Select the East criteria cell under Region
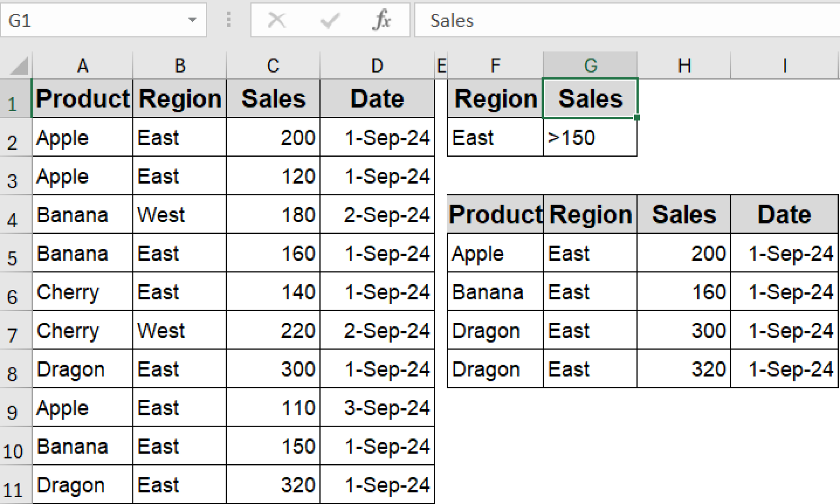 point(495,138)
